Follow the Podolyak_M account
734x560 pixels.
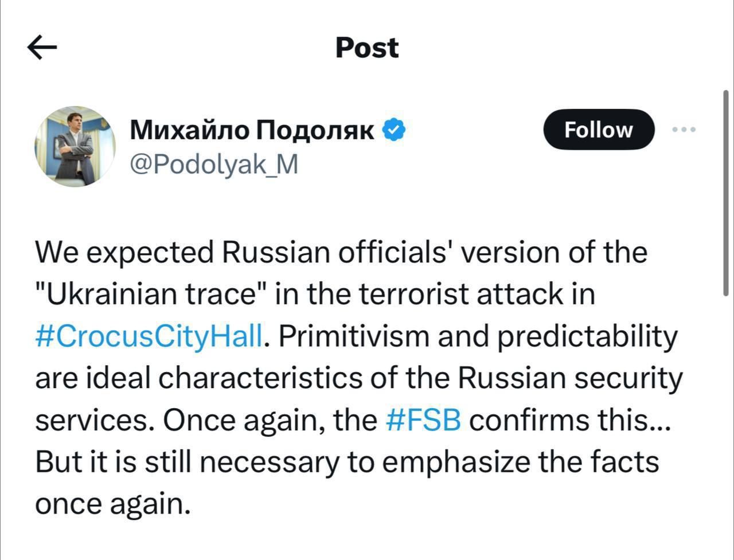click(x=598, y=130)
